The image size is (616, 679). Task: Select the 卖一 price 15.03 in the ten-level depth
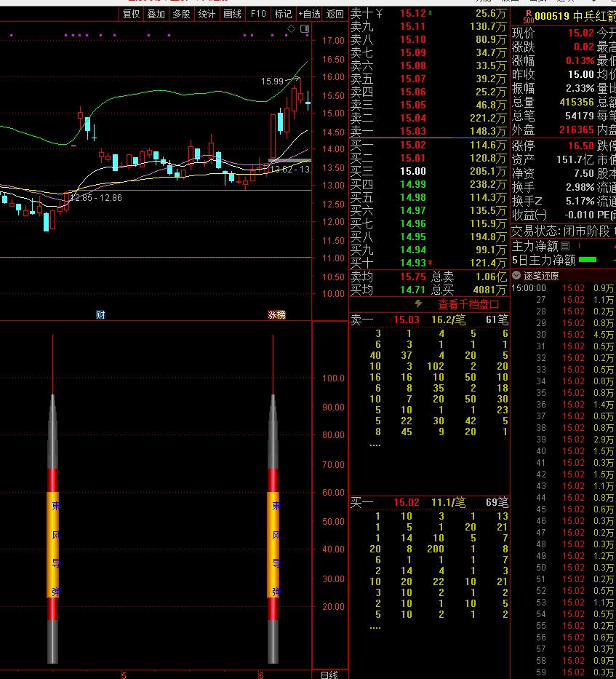pyautogui.click(x=413, y=131)
